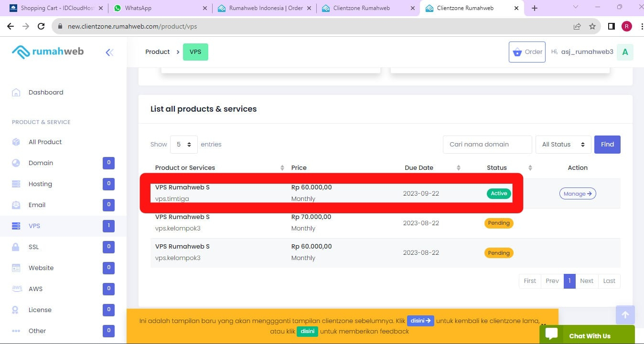Click the VPS count badge showing 1
The height and width of the screenshot is (344, 644).
[x=108, y=226]
